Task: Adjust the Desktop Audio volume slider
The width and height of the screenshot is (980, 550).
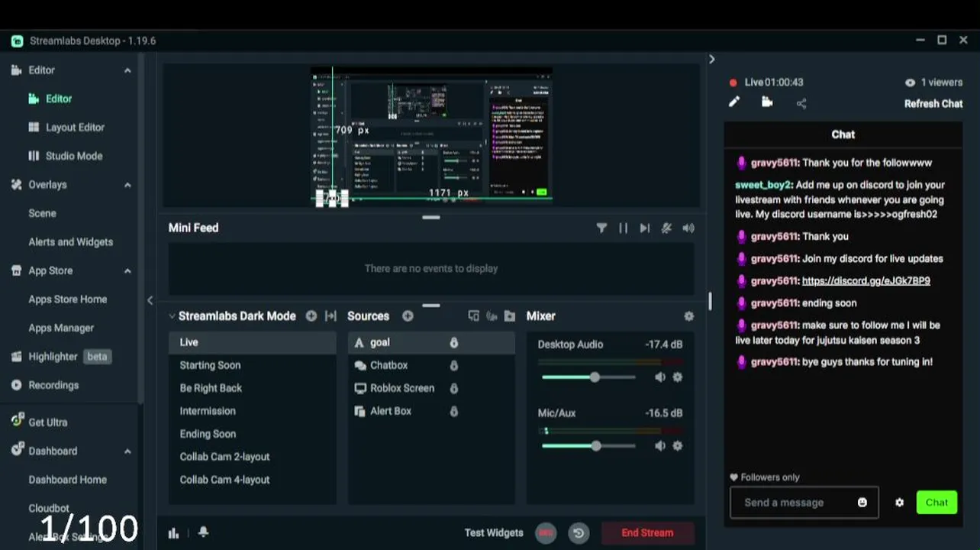Action: click(x=588, y=377)
